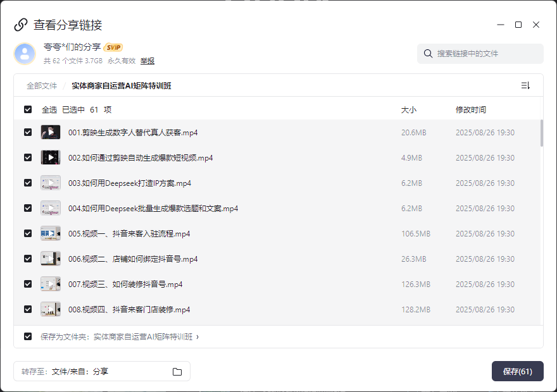
Task: Click the 126.3MB size value
Action: click(x=416, y=285)
